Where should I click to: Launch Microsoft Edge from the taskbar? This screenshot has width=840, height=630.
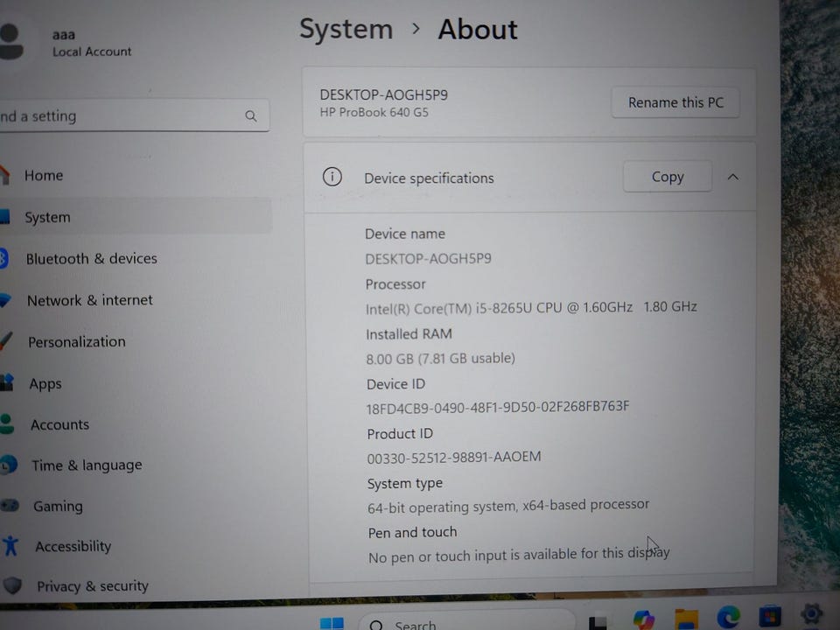point(729,618)
